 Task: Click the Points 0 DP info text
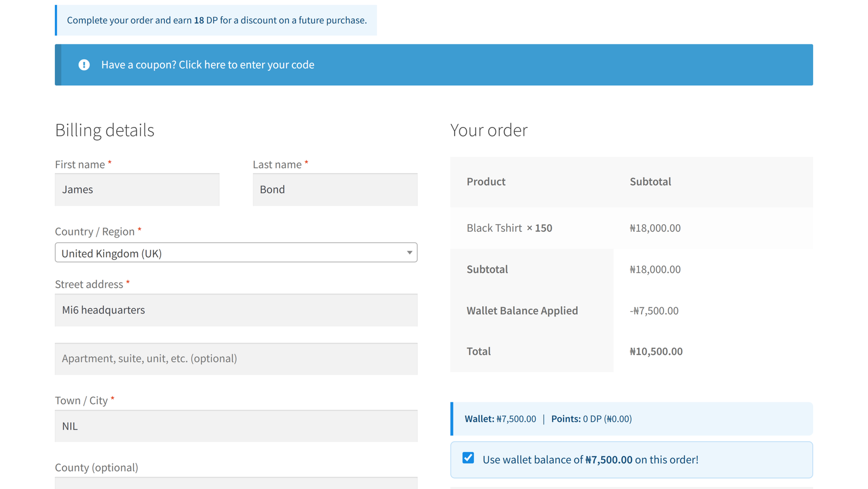(x=591, y=419)
